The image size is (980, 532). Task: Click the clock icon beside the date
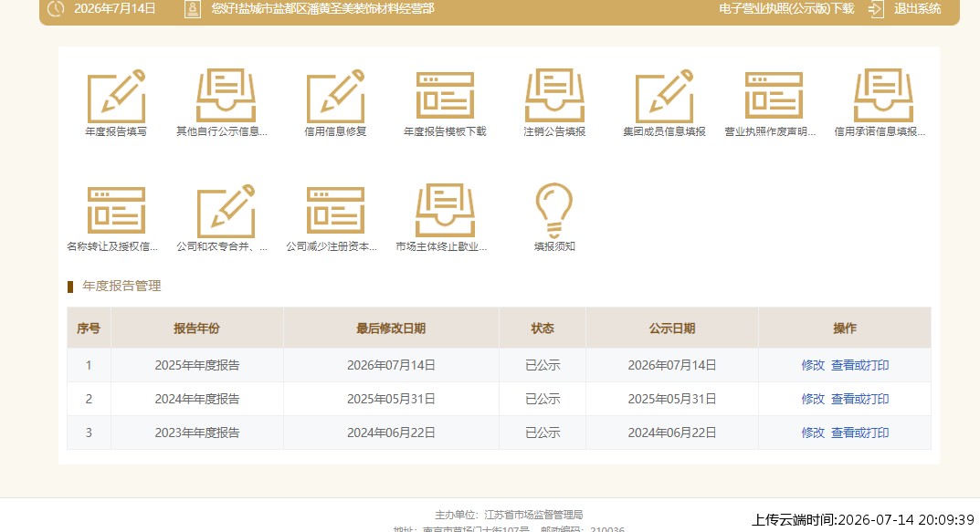(x=57, y=9)
